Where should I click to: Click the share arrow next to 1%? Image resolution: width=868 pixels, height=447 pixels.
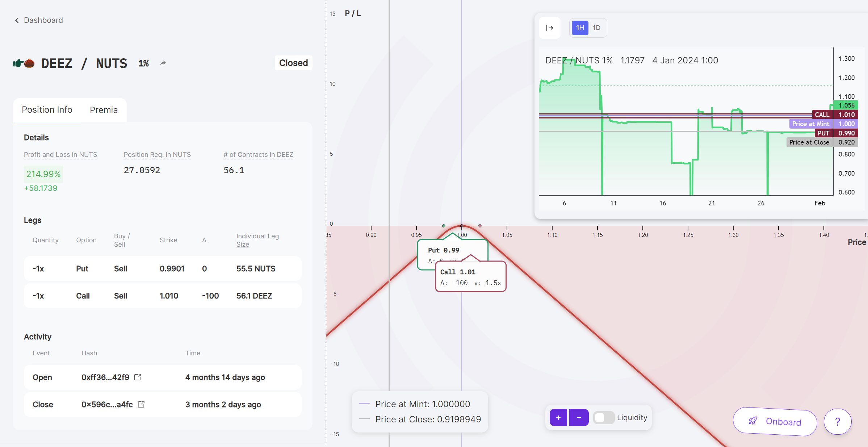point(163,63)
